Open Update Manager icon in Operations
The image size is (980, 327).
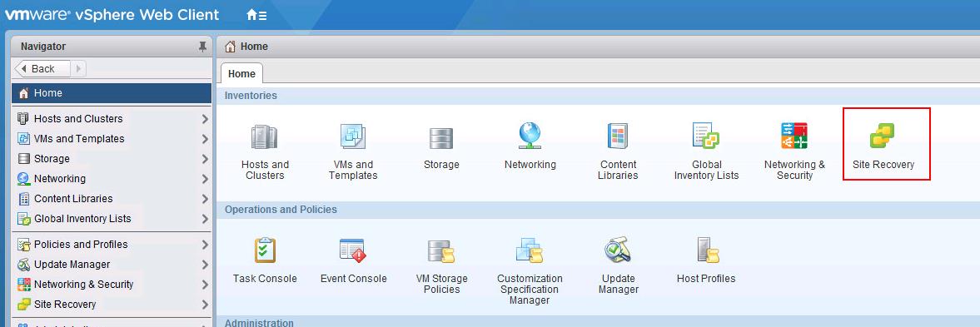point(618,250)
